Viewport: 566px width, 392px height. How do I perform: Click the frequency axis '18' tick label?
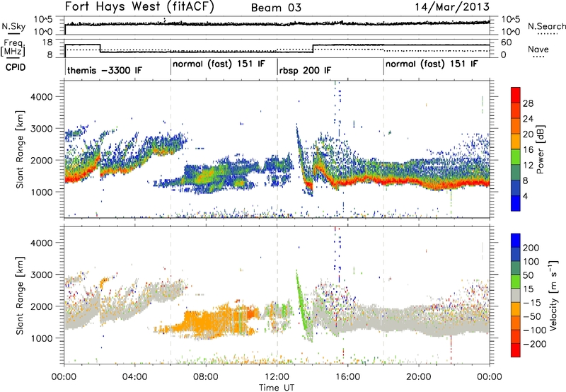tap(47, 42)
